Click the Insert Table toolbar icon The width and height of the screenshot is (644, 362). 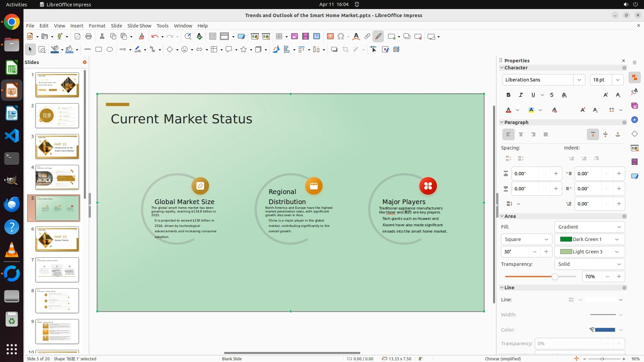click(x=279, y=37)
